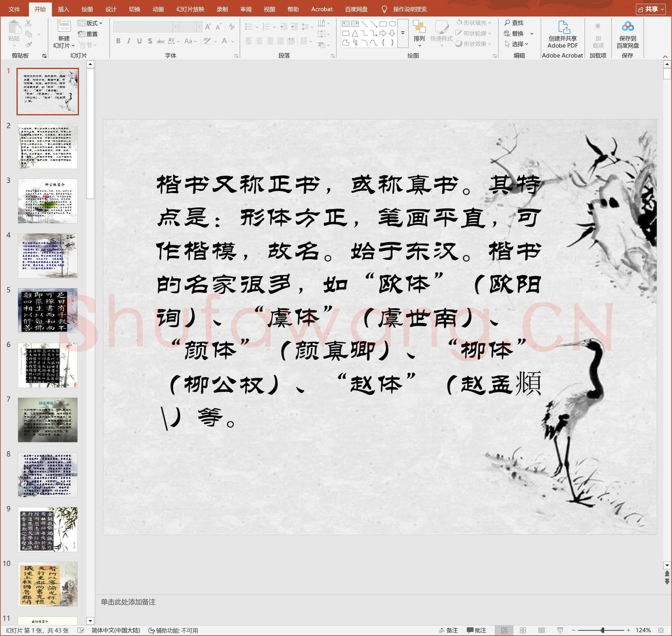
Task: Click 单击此处添加备注 notes area
Action: 128,602
